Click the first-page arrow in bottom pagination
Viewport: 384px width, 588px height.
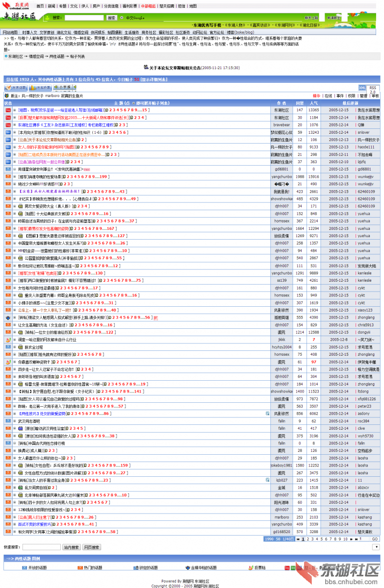[298, 539]
